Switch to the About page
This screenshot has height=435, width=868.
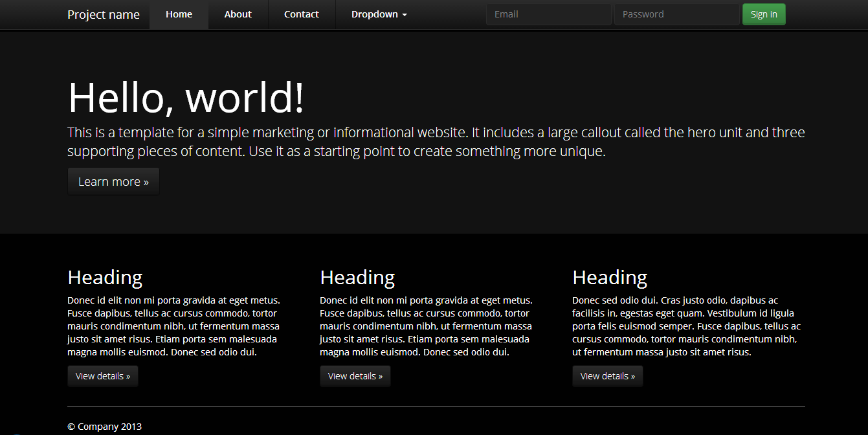pyautogui.click(x=238, y=14)
